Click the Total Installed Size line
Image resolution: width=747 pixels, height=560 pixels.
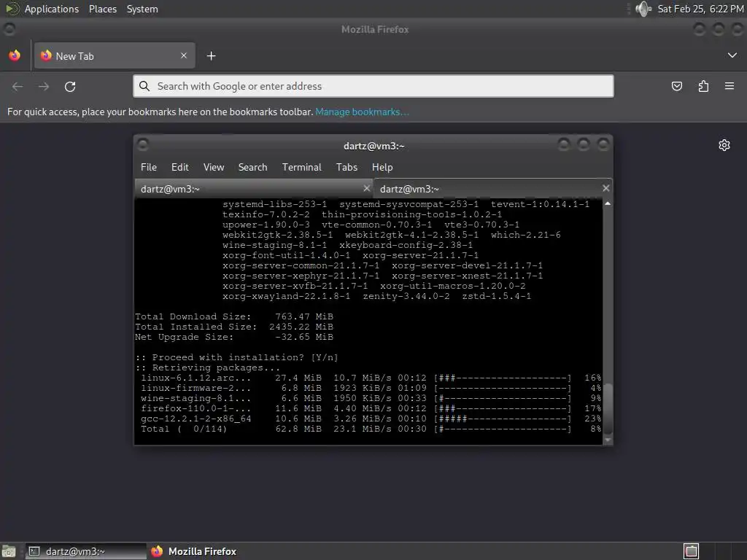234,327
